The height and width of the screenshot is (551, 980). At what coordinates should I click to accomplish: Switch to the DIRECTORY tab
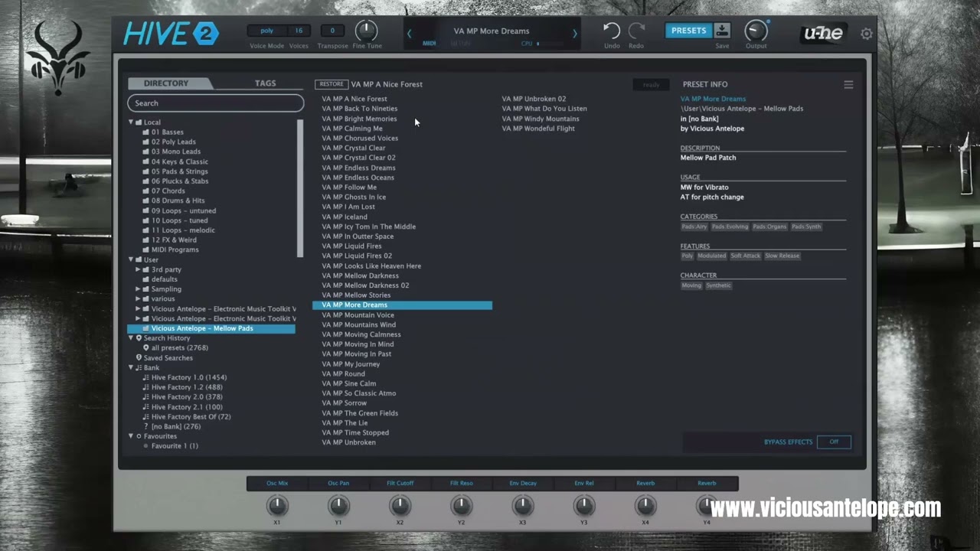[x=166, y=83]
